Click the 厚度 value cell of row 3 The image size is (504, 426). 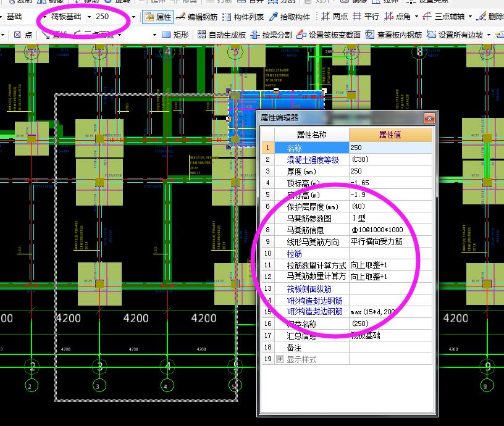[x=390, y=171]
